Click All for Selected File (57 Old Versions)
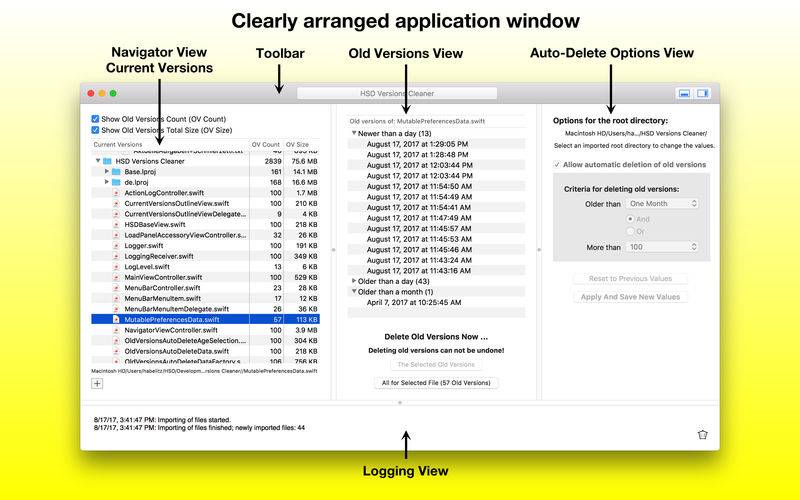 coord(436,383)
